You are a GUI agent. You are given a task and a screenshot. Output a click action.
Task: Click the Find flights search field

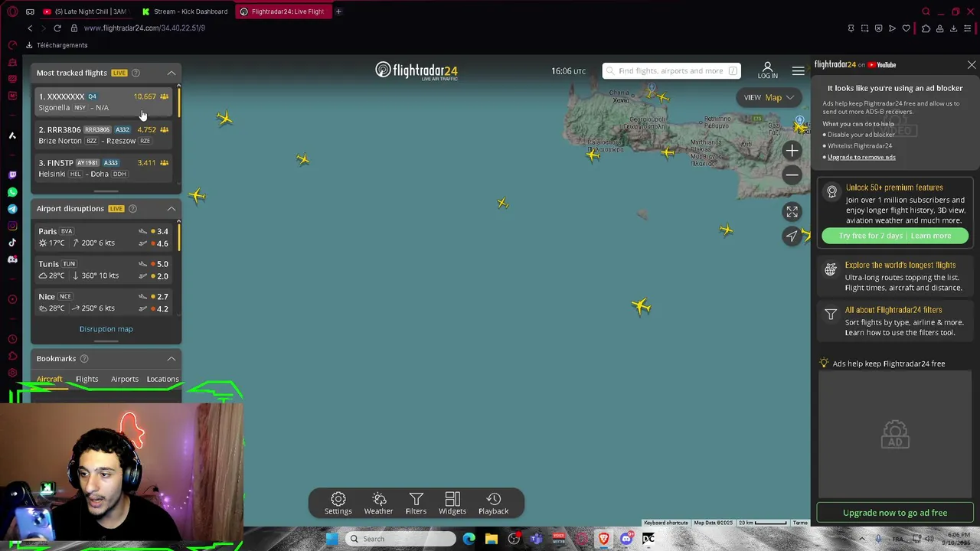pos(671,70)
